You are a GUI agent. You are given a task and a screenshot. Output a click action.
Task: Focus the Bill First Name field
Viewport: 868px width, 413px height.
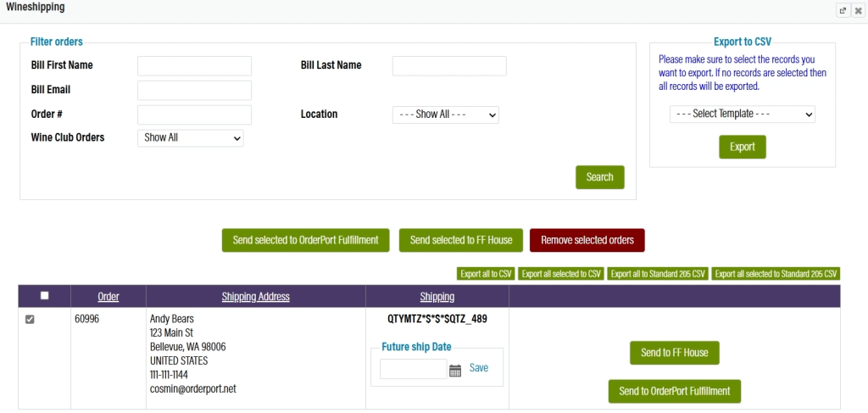tap(194, 66)
